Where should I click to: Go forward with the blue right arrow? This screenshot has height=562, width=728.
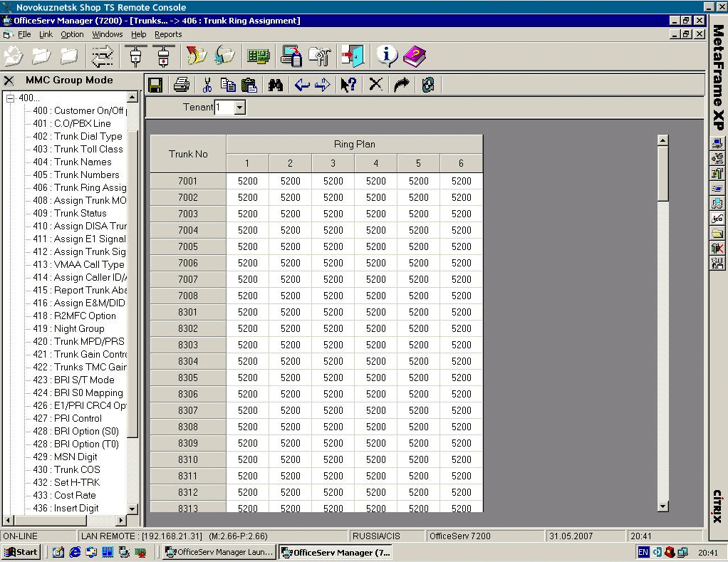click(x=322, y=85)
